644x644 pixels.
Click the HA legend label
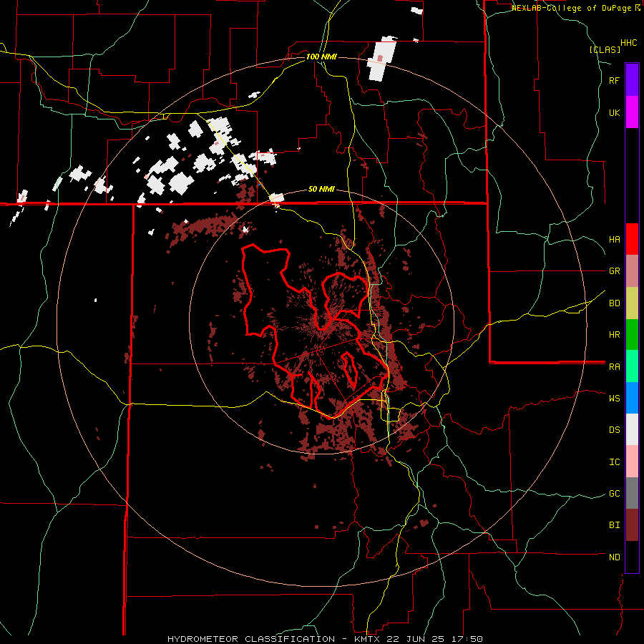coord(615,240)
